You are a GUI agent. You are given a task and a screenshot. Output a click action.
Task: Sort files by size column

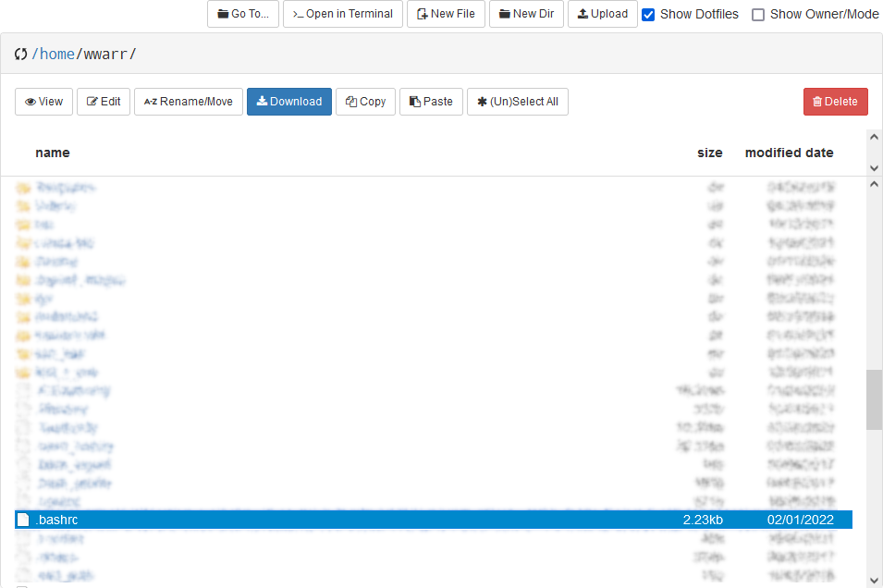[709, 153]
